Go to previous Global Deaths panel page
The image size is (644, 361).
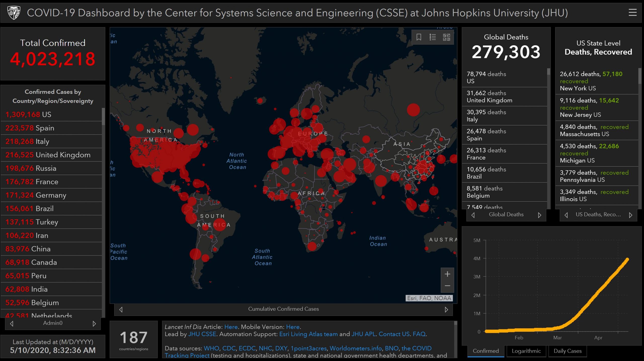pyautogui.click(x=473, y=215)
